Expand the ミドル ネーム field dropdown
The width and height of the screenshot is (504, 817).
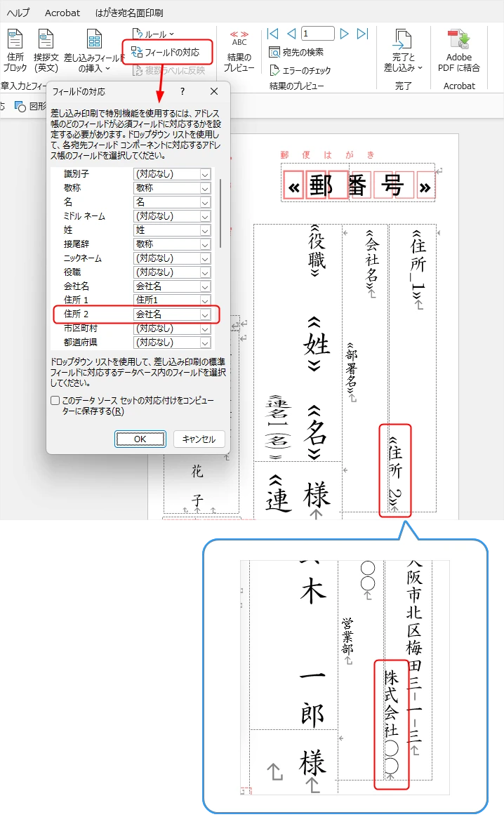[205, 216]
